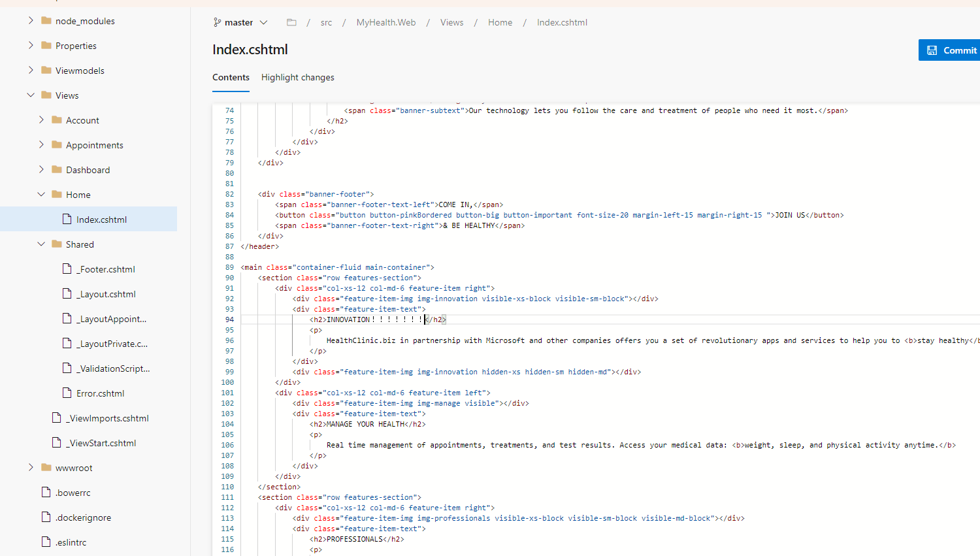The height and width of the screenshot is (556, 980).
Task: Click the floppy disk icon on Commit
Action: tap(932, 50)
